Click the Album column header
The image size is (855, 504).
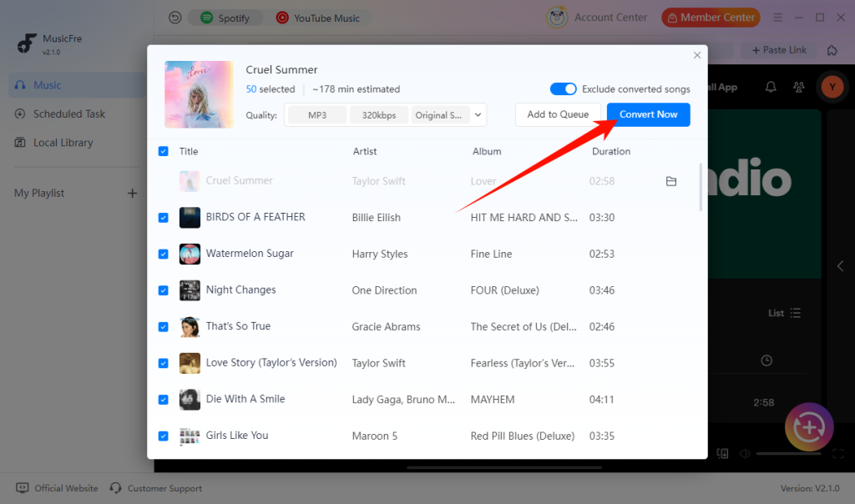click(x=487, y=152)
